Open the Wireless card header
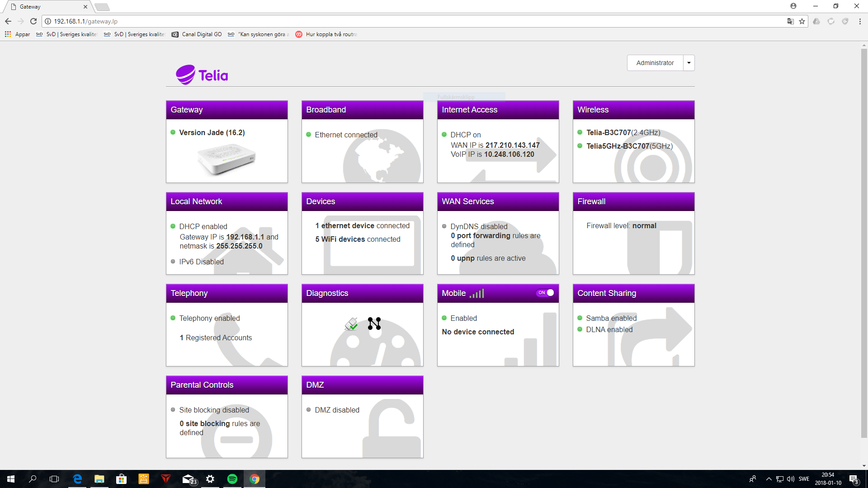Screen dimensions: 868x488 [x=634, y=110]
